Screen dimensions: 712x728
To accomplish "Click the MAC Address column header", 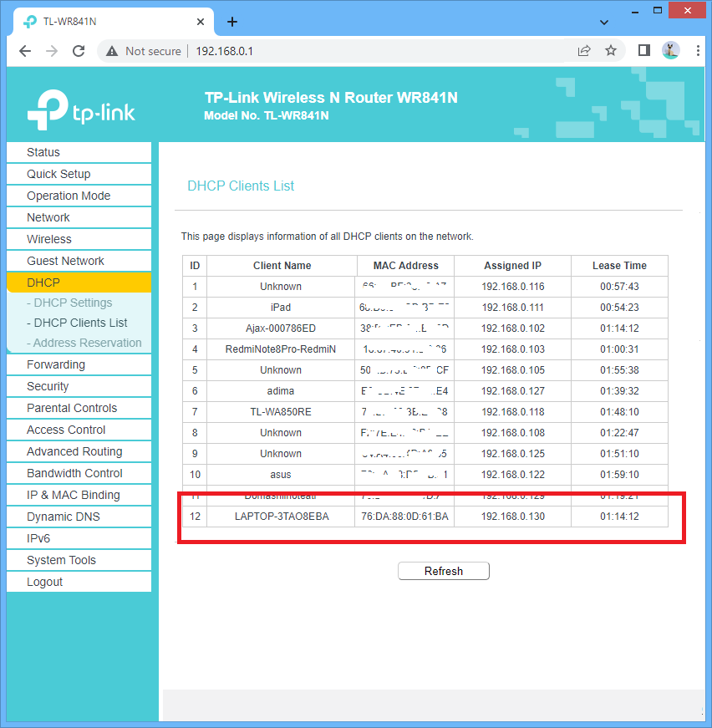I will 406,266.
